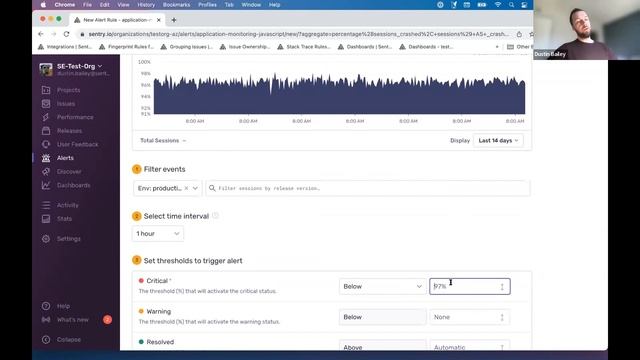Image resolution: width=640 pixels, height=360 pixels.
Task: Open the Issues sidebar icon
Action: click(x=46, y=104)
